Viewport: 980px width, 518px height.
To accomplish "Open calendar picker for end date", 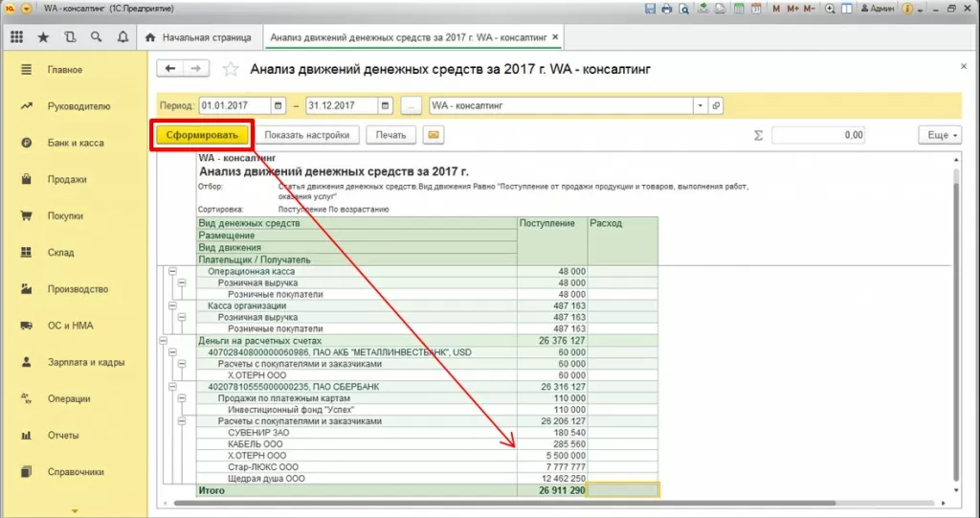I will pyautogui.click(x=386, y=105).
